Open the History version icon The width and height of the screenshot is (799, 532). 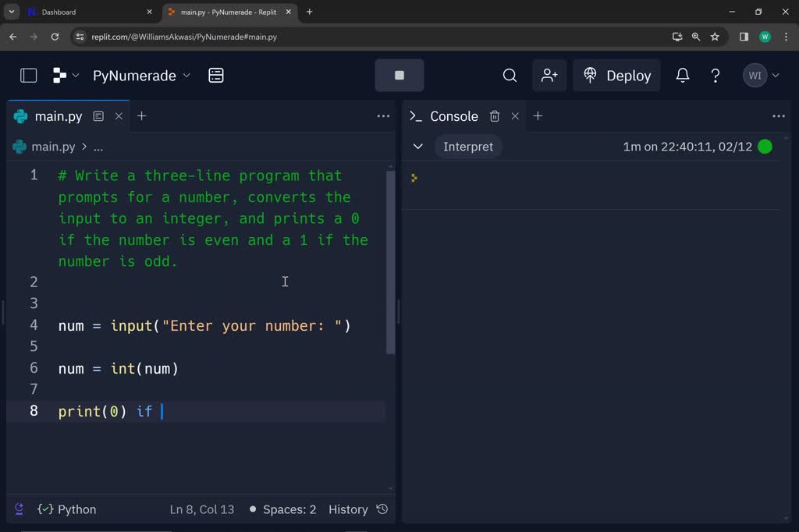pyautogui.click(x=382, y=509)
